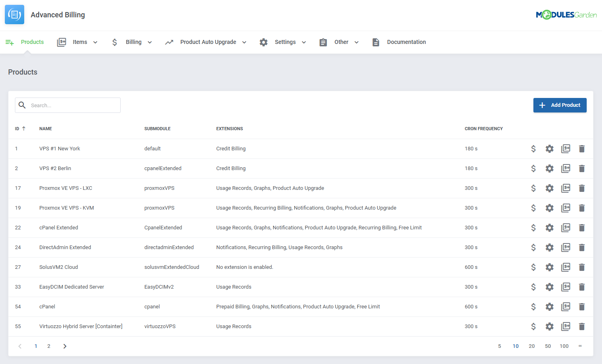Viewport: 602px width, 364px height.
Task: Click the ModulesGarden logo
Action: 566,15
